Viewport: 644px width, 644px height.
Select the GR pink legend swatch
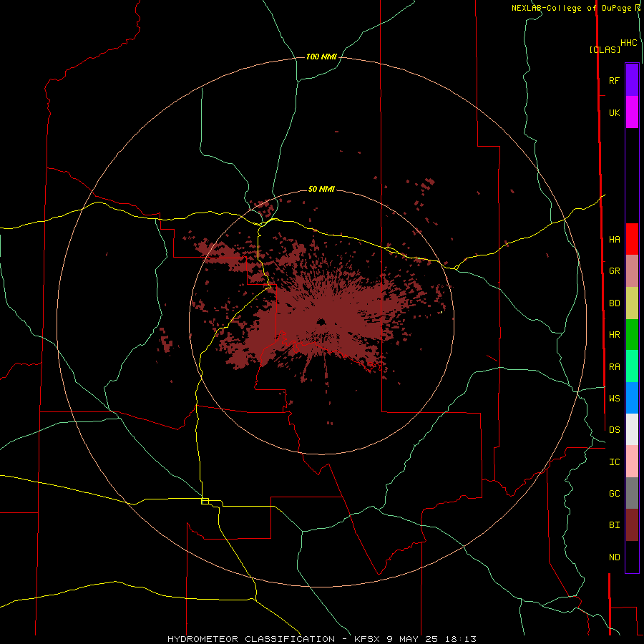click(x=632, y=271)
